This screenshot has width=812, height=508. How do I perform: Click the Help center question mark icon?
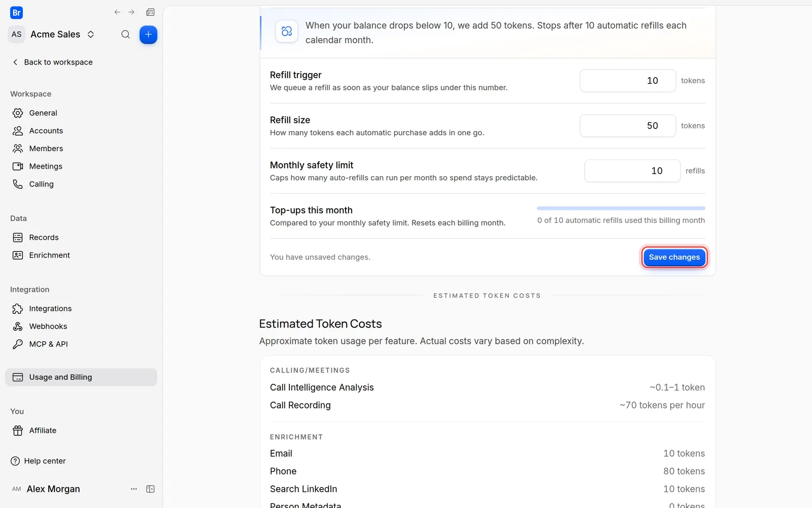pos(15,461)
